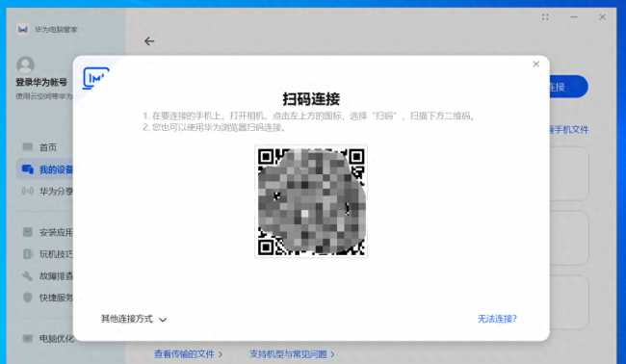Viewport: 626px width, 364px height.
Task: Click the 故障排查 wrench icon
Action: (x=28, y=275)
